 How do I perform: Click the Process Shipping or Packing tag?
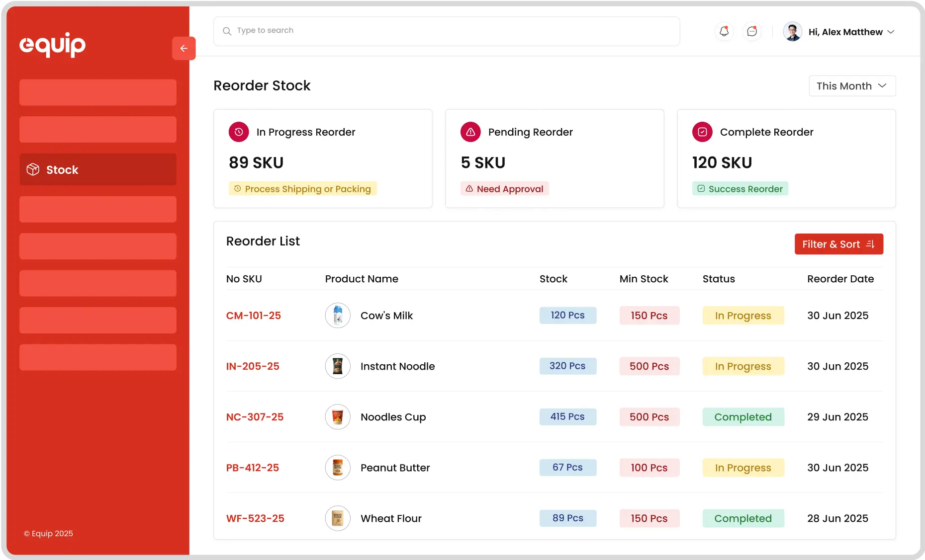click(302, 189)
